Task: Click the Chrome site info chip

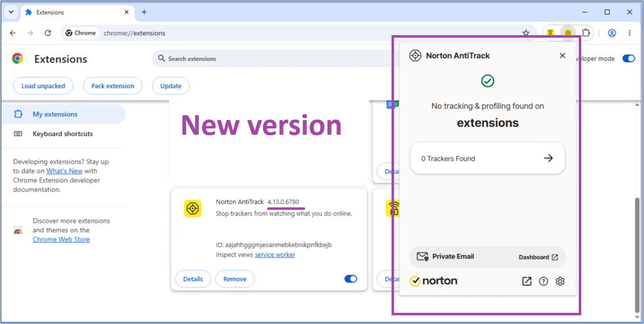Action: (81, 33)
